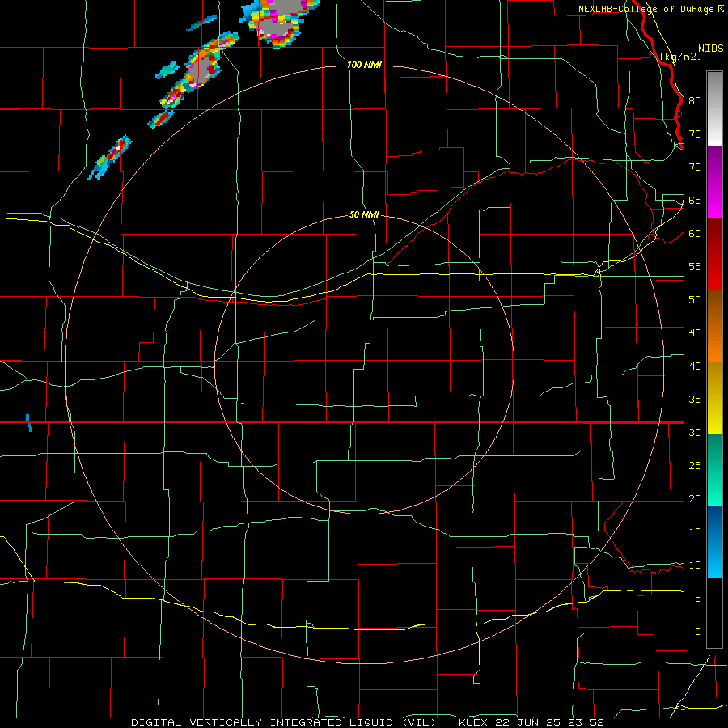This screenshot has width=728, height=728.
Task: Click the 10 value on the scale
Action: 695,565
